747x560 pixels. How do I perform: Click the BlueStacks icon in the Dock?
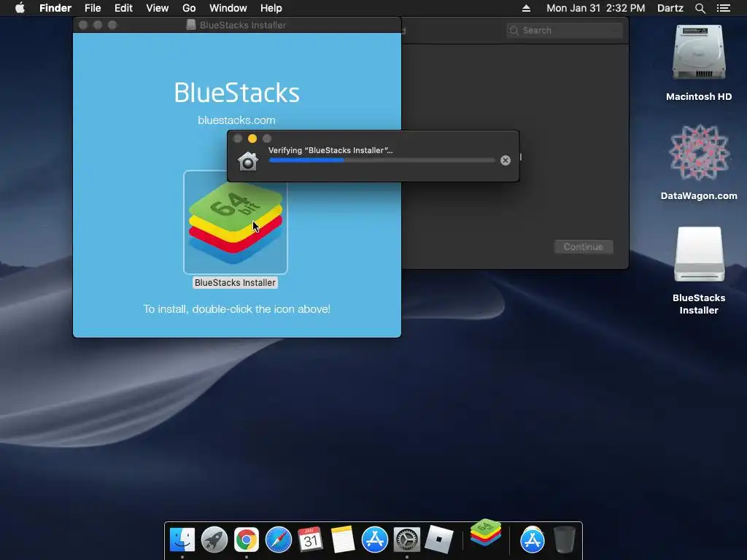tap(485, 533)
